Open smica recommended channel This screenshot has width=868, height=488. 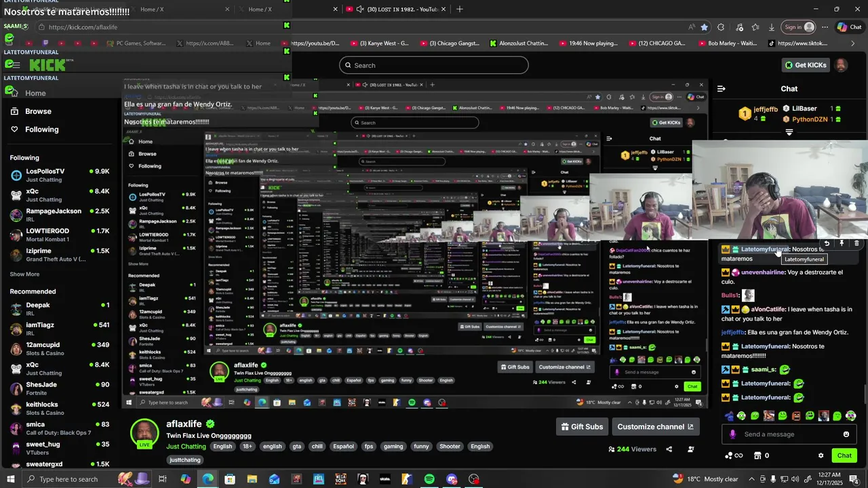[x=60, y=428]
